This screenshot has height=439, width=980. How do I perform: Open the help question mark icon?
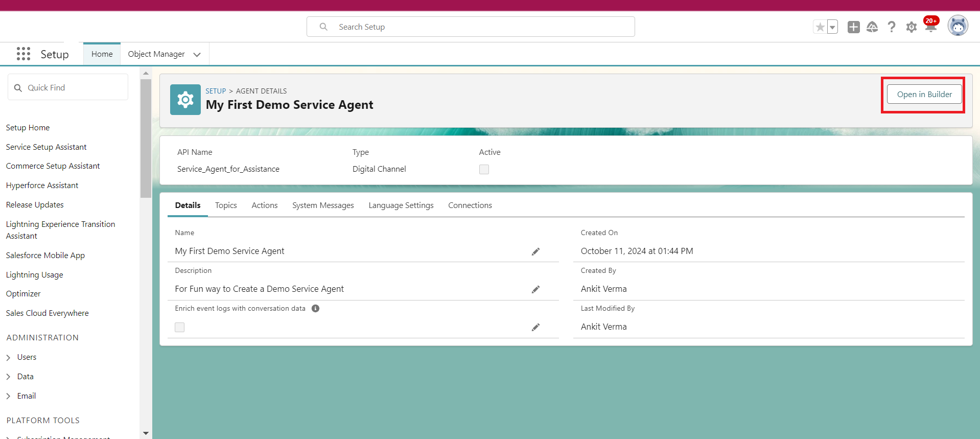pyautogui.click(x=892, y=27)
